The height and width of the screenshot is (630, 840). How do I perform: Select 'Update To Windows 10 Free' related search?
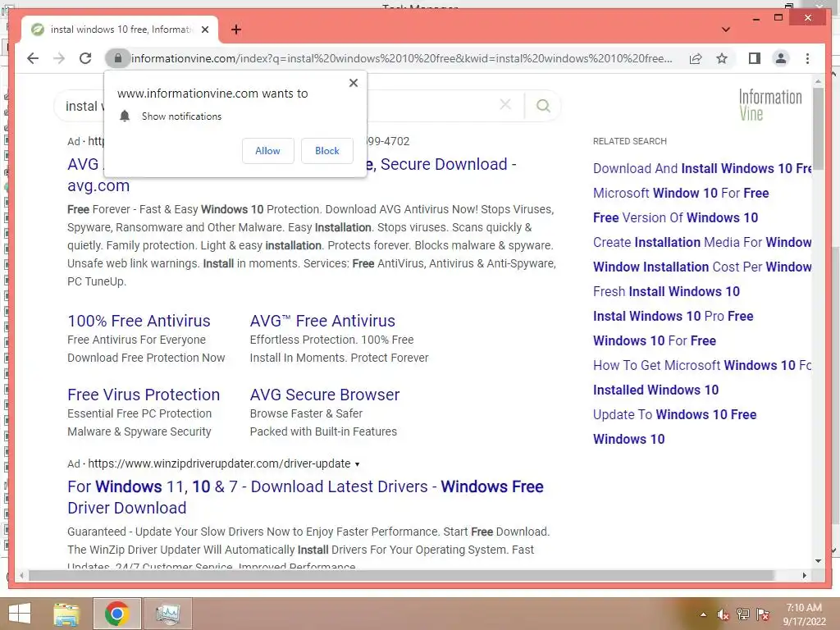tap(675, 415)
